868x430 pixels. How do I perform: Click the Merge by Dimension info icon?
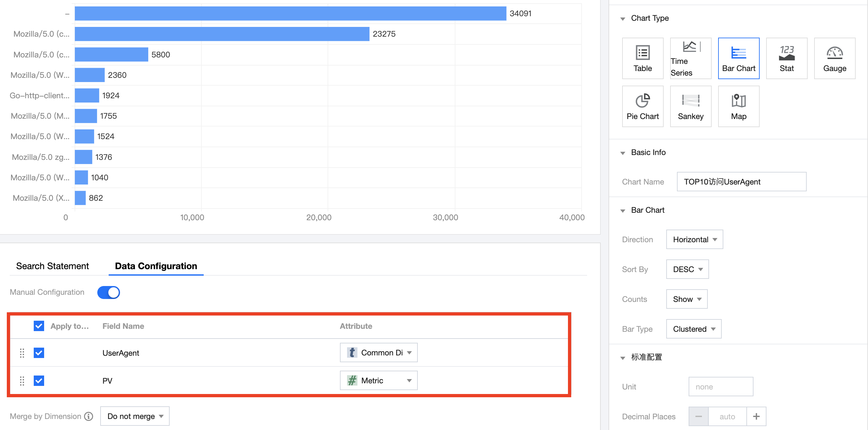89,416
